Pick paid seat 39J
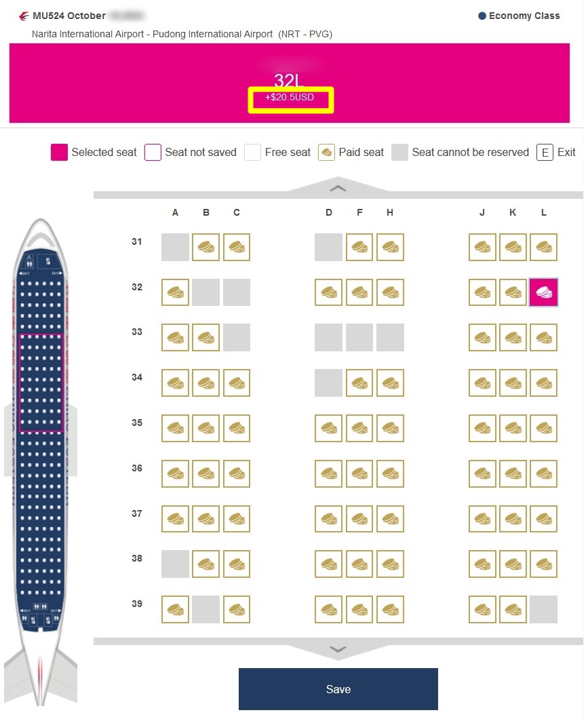 482,609
